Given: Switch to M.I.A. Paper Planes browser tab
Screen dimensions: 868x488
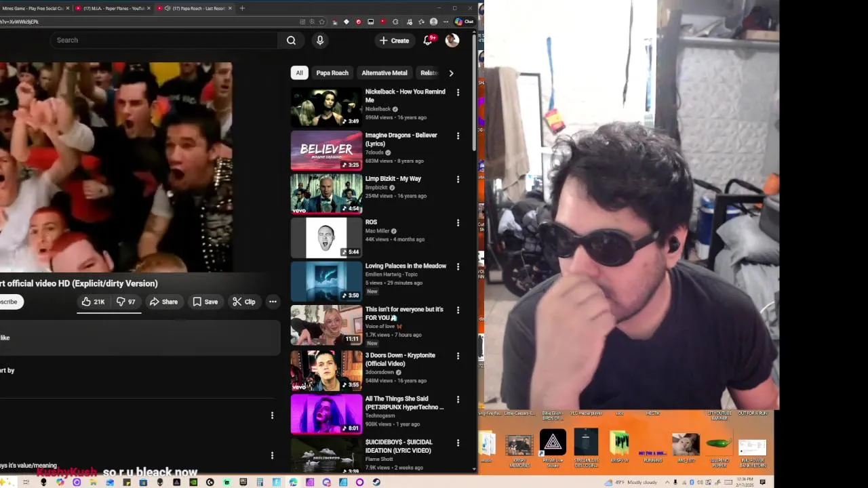Looking at the screenshot, I should [113, 8].
